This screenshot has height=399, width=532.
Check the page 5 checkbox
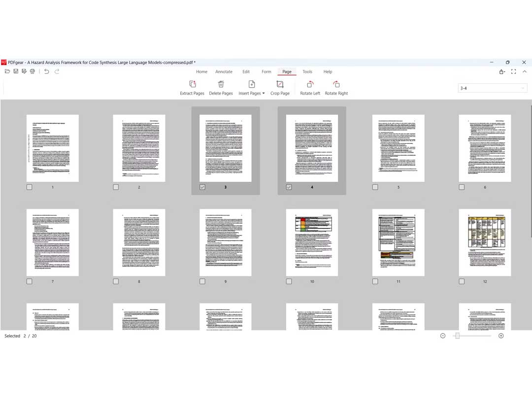click(x=375, y=187)
